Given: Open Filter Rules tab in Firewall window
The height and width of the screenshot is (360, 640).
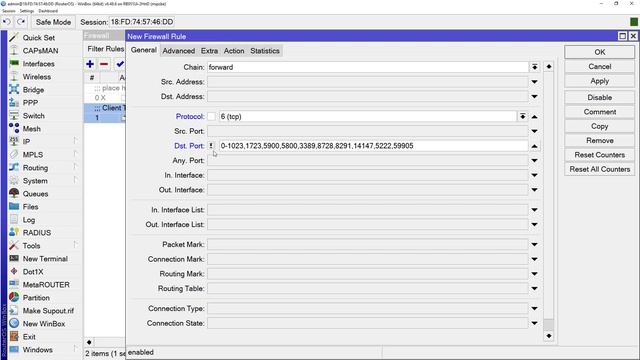Looking at the screenshot, I should (105, 49).
